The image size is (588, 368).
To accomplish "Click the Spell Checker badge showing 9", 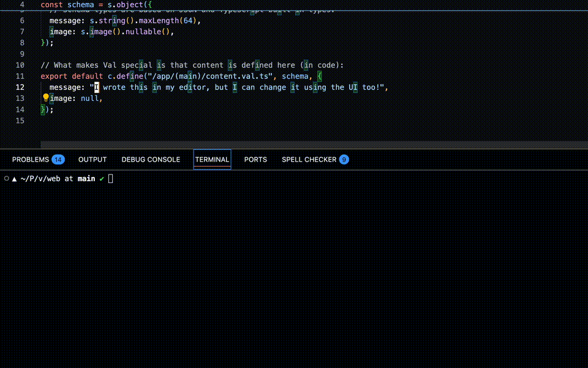I will coord(343,159).
